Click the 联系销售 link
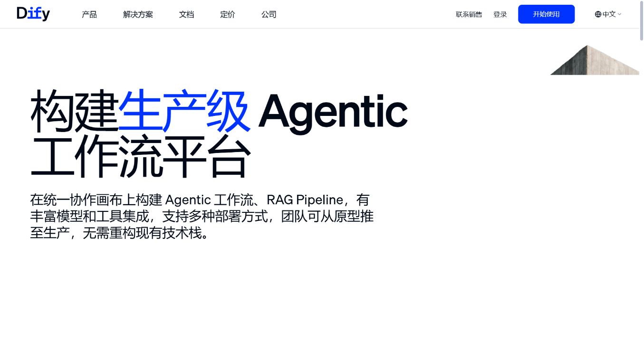 coord(469,14)
